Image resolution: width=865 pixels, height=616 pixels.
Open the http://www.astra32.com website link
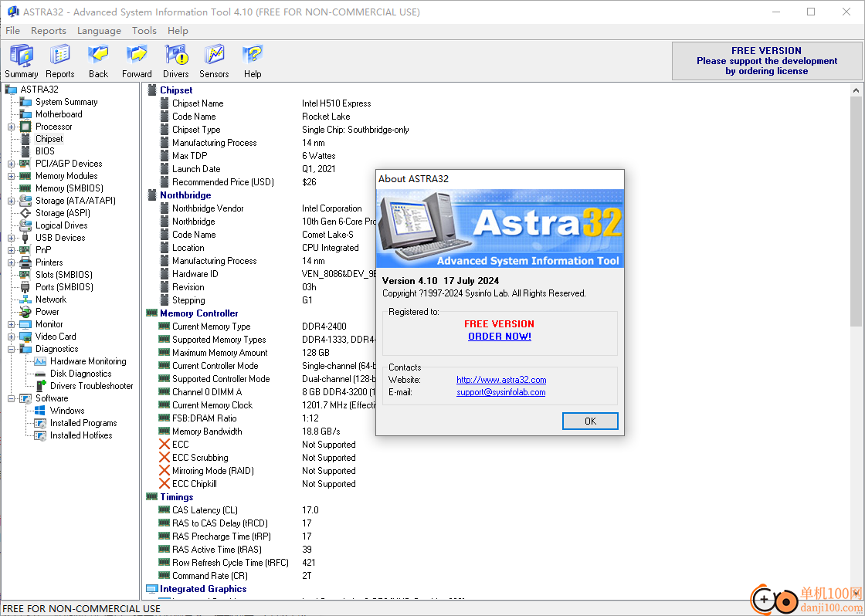[501, 380]
